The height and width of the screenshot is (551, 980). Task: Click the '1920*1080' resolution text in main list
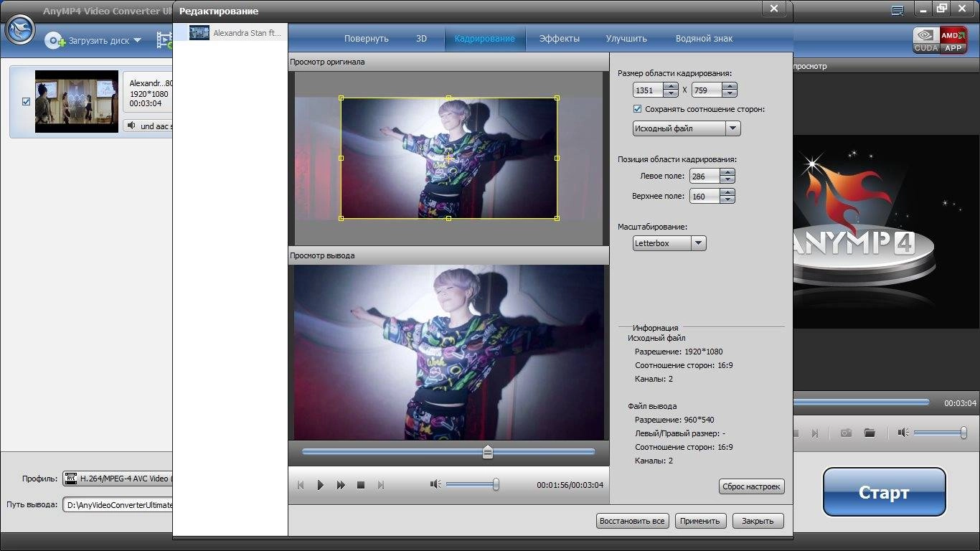click(x=149, y=94)
